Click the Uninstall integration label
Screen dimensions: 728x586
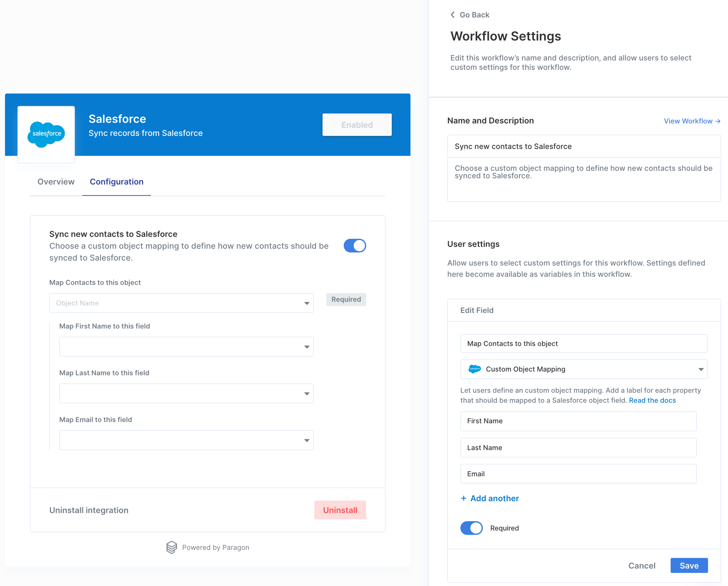coord(89,510)
